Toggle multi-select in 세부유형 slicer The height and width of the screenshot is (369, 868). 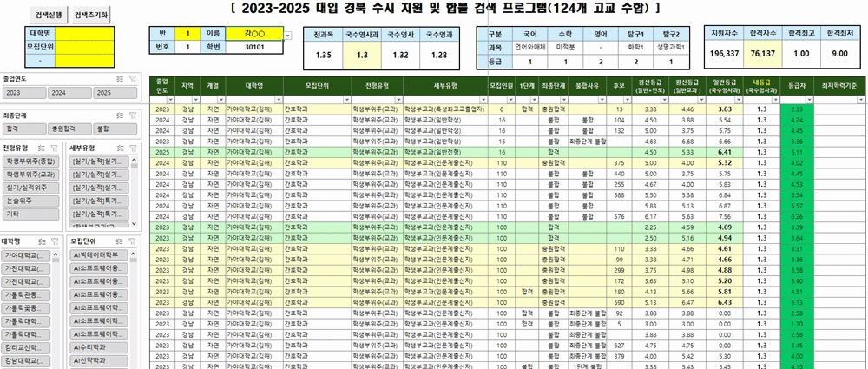[x=120, y=148]
